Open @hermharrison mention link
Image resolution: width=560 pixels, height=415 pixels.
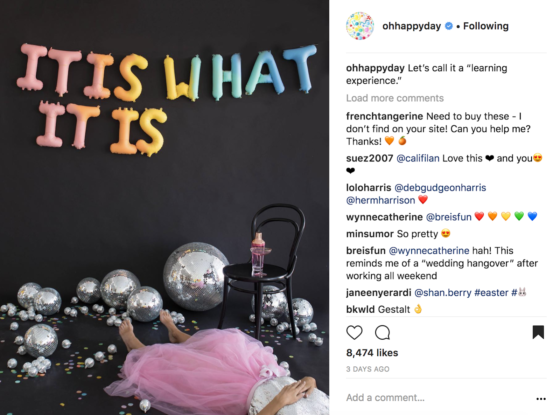click(380, 200)
